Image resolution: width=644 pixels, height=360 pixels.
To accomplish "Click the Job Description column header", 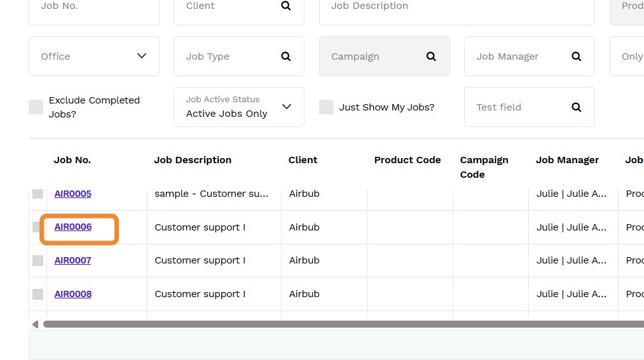I will pos(193,160).
